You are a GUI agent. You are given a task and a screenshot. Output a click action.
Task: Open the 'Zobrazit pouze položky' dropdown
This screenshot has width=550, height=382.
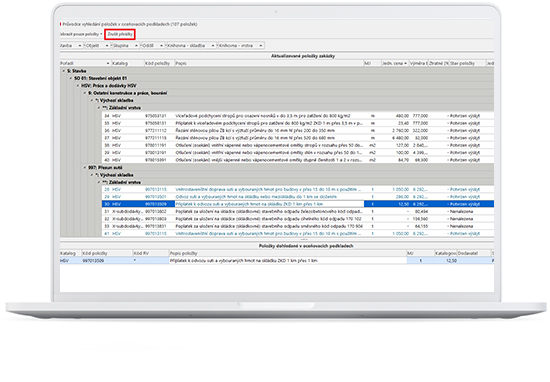click(x=81, y=34)
